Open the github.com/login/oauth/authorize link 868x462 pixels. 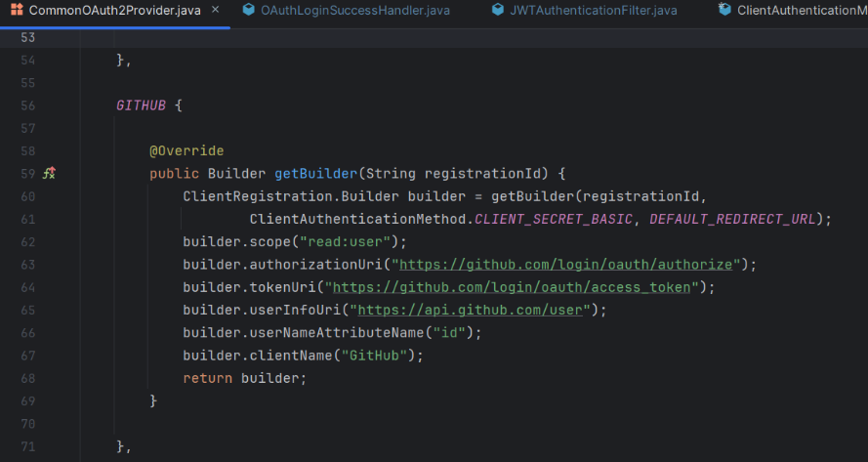pyautogui.click(x=565, y=265)
